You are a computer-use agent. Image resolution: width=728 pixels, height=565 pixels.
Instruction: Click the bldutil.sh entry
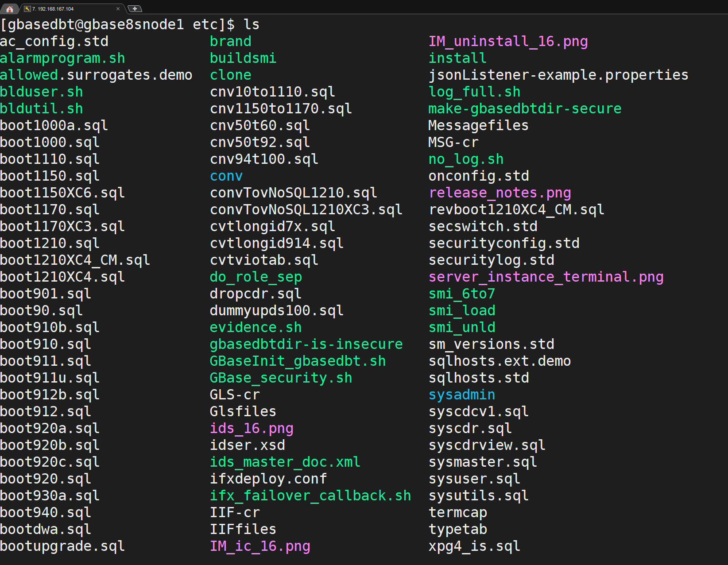(42, 109)
